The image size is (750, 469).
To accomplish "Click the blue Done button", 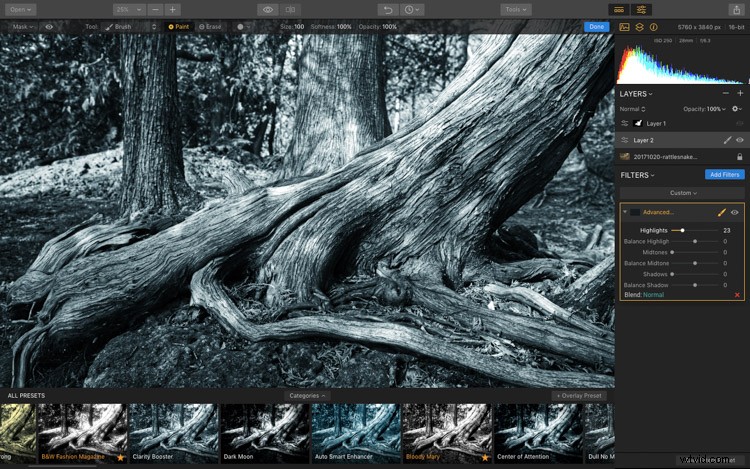I will pyautogui.click(x=596, y=27).
